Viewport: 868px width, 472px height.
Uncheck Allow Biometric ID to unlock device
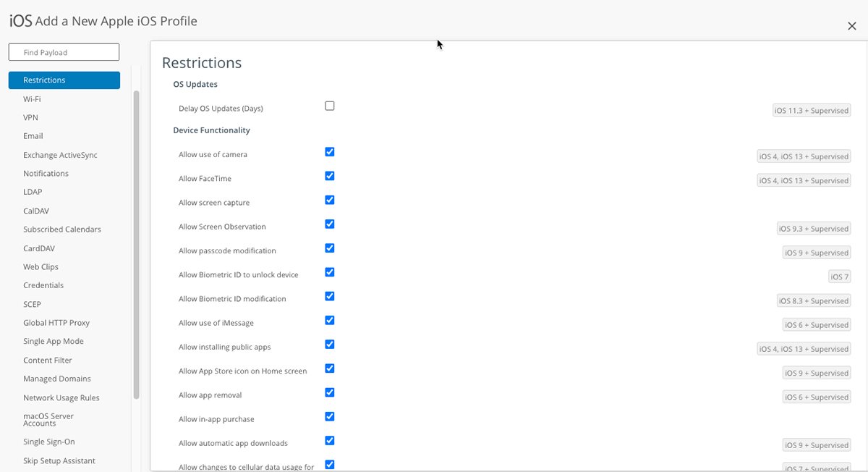pyautogui.click(x=330, y=272)
